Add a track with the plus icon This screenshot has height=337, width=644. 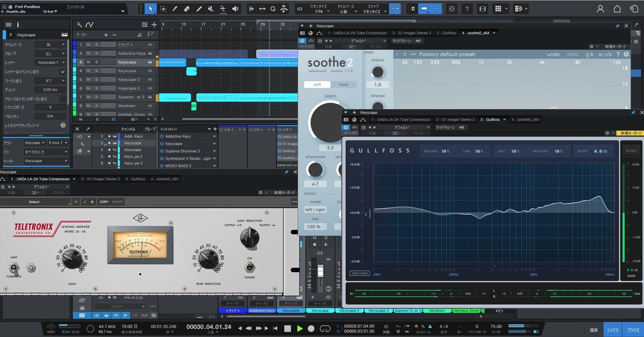pos(154,24)
